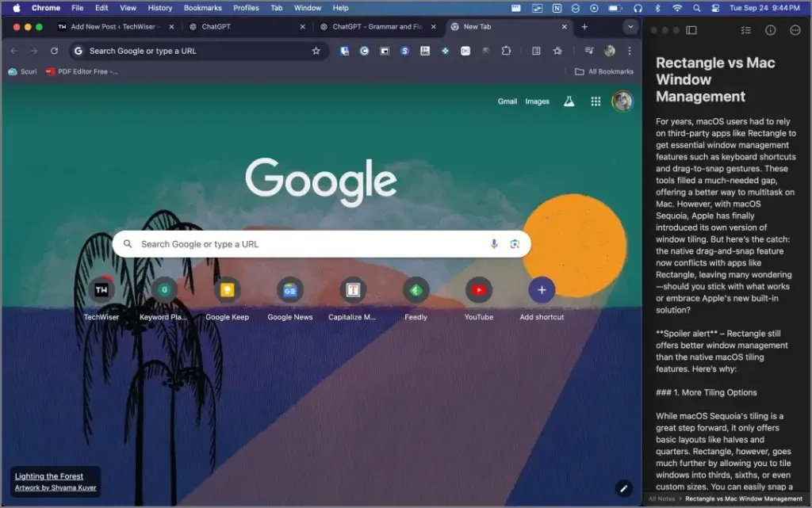Open macOS Spotlight search
812x508 pixels.
(x=696, y=8)
